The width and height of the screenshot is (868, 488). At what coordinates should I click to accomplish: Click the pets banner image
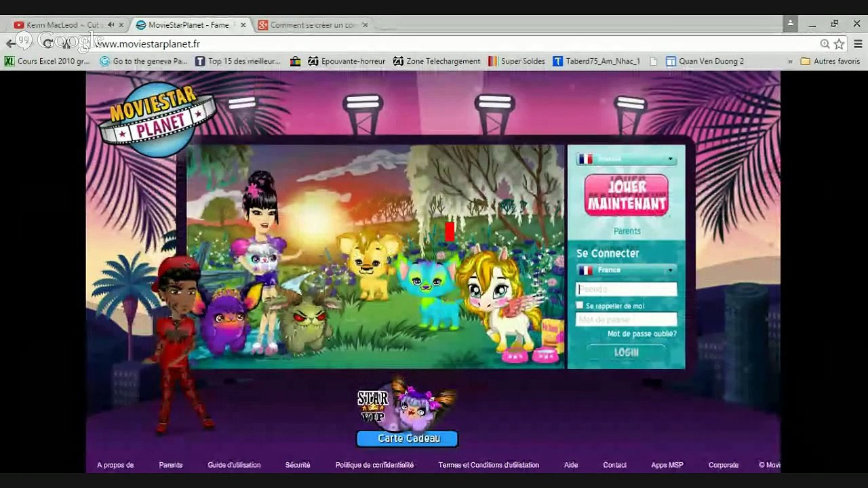[376, 256]
